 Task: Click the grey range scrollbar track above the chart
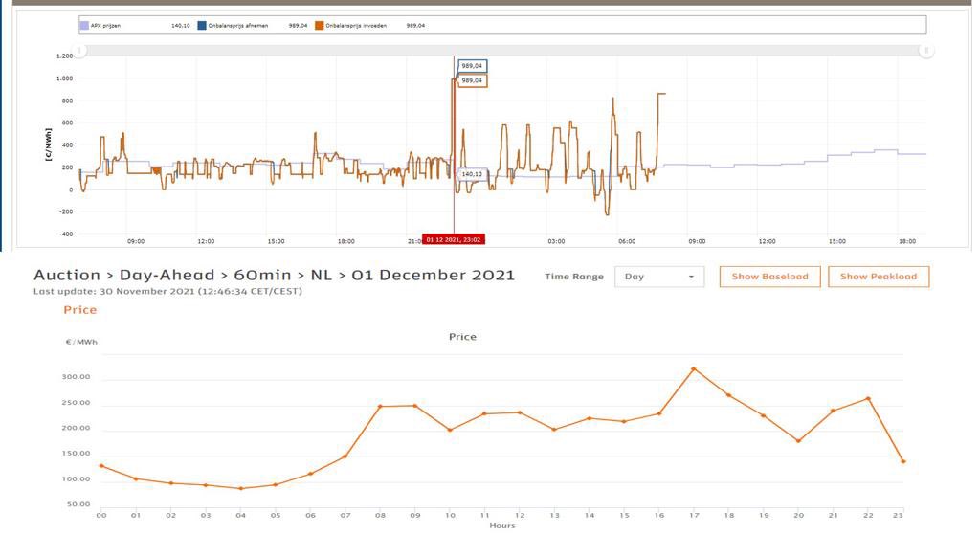(502, 51)
